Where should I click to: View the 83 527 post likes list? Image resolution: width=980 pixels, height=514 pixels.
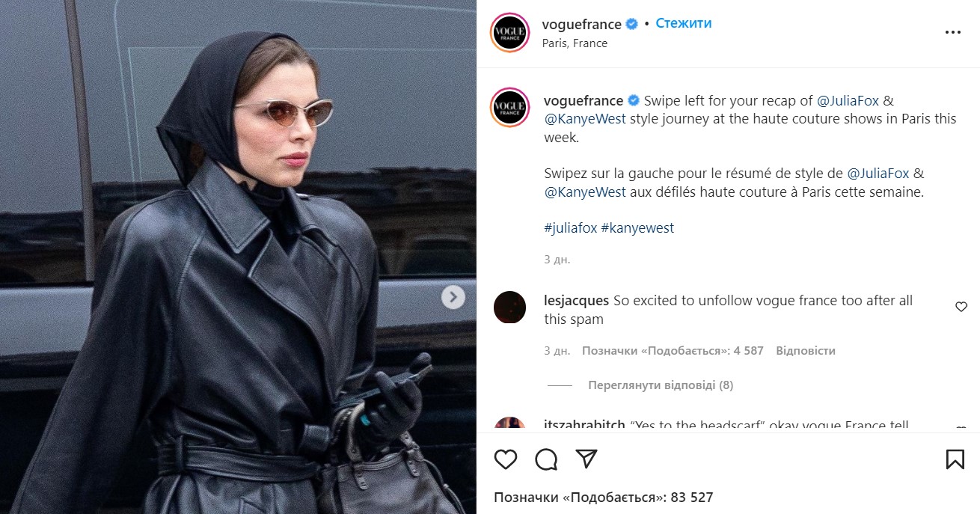[x=604, y=497]
